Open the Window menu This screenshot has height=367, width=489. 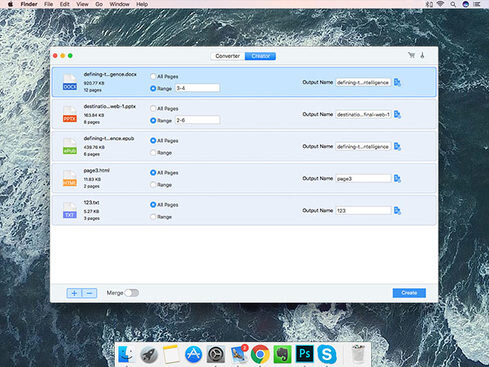coord(119,4)
